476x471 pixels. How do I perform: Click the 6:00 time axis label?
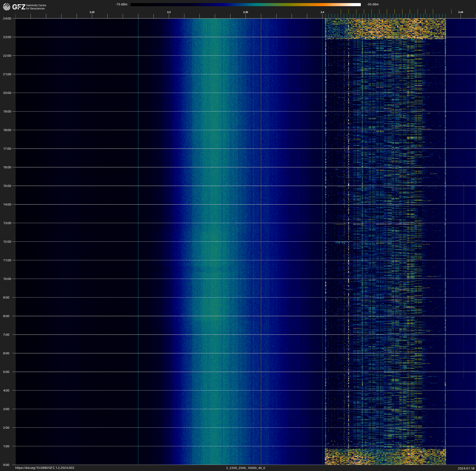click(6, 353)
